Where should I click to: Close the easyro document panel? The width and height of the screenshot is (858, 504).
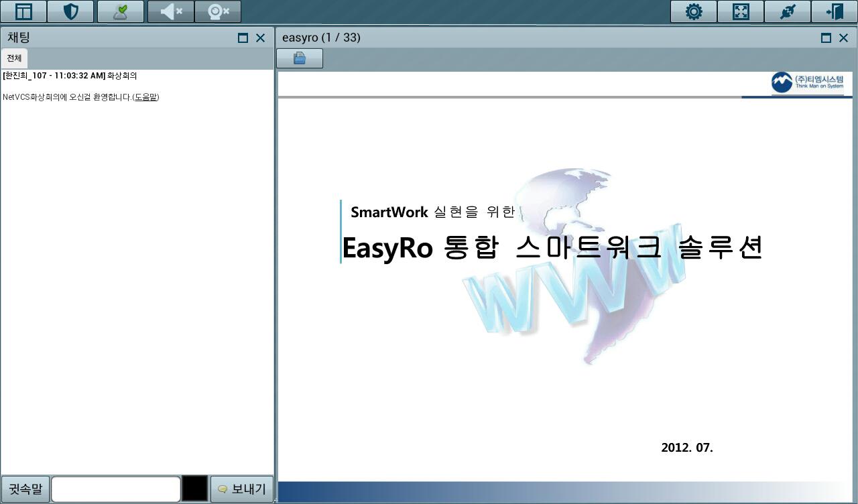[844, 38]
